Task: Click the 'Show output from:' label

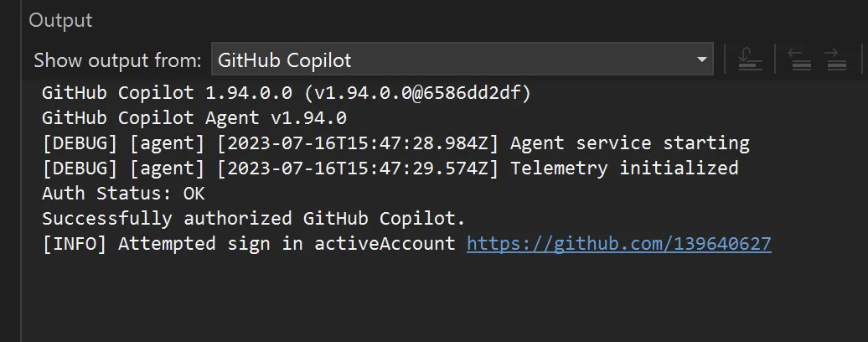Action: coord(117,60)
